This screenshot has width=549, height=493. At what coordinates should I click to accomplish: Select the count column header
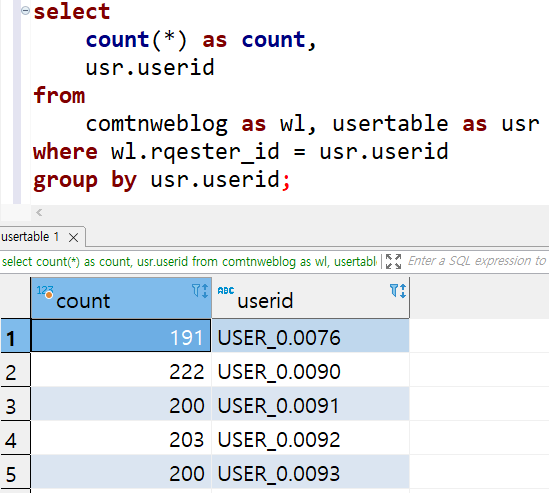(x=121, y=298)
